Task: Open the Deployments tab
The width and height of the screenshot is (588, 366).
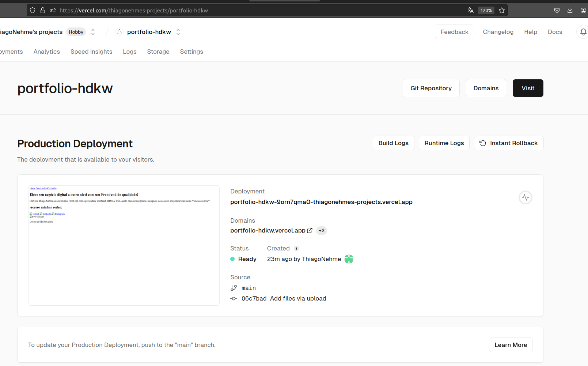Action: click(x=11, y=52)
